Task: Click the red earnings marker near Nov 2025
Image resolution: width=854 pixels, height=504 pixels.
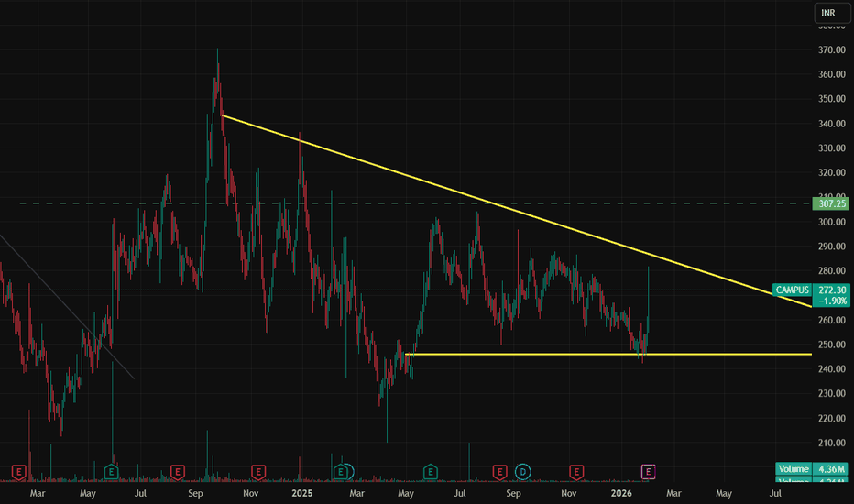Action: 576,472
